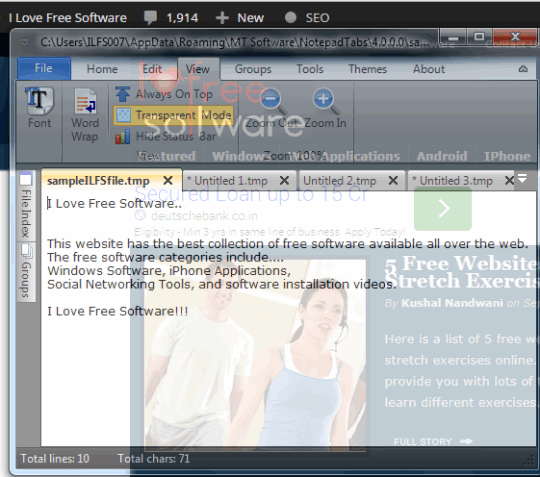Toggle Word Wrap in the ribbon
The height and width of the screenshot is (477, 540).
[85, 115]
